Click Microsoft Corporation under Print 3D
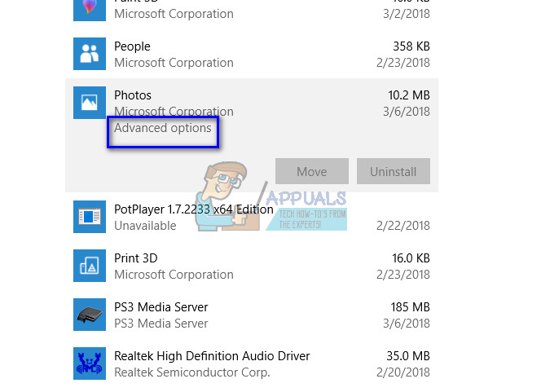Viewport: 541px width, 392px height. coord(174,275)
